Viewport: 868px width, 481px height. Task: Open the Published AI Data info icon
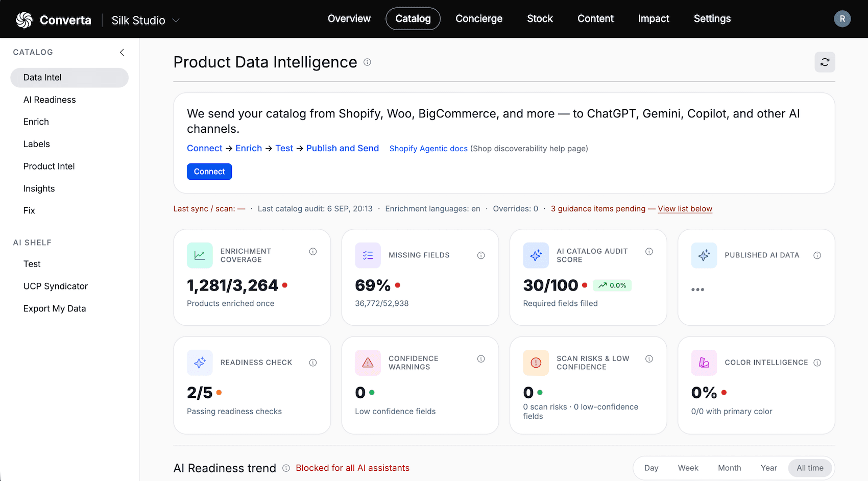coord(817,255)
